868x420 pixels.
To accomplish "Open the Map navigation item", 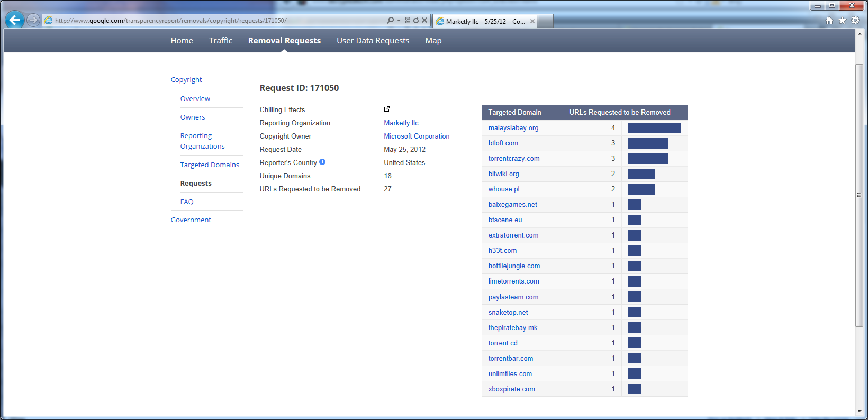I will click(x=433, y=40).
